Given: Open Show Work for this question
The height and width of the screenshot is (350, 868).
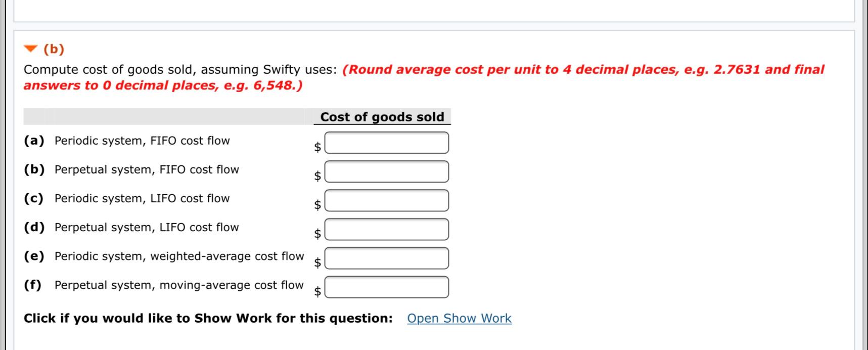Looking at the screenshot, I should point(459,318).
